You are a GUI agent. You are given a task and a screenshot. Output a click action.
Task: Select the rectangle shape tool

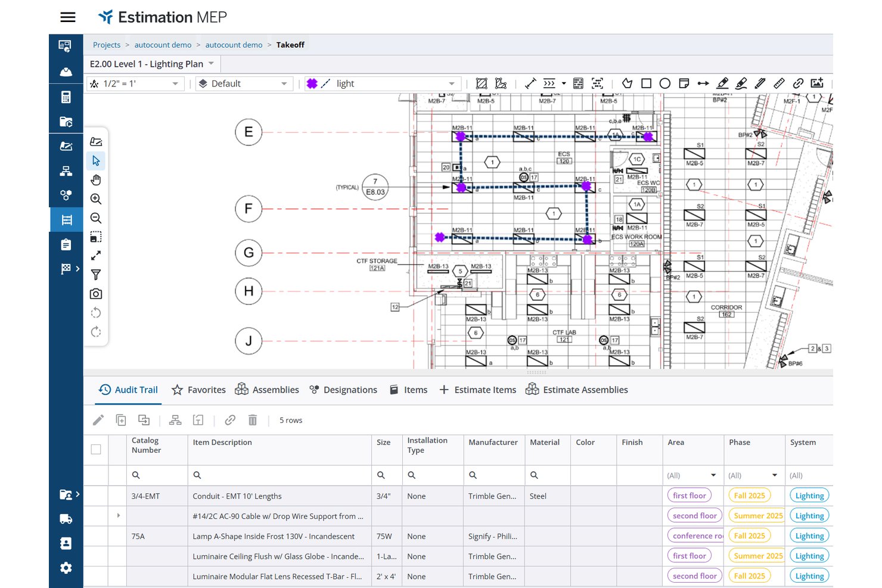pos(646,83)
